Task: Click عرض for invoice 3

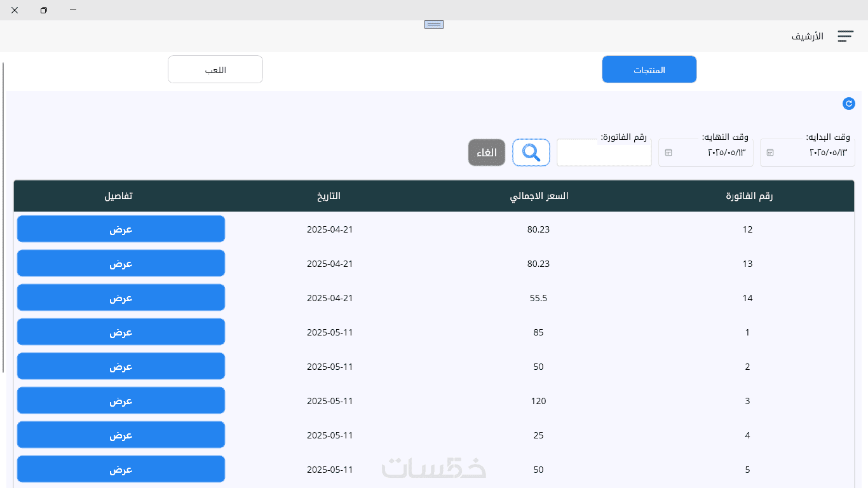Action: pyautogui.click(x=121, y=400)
